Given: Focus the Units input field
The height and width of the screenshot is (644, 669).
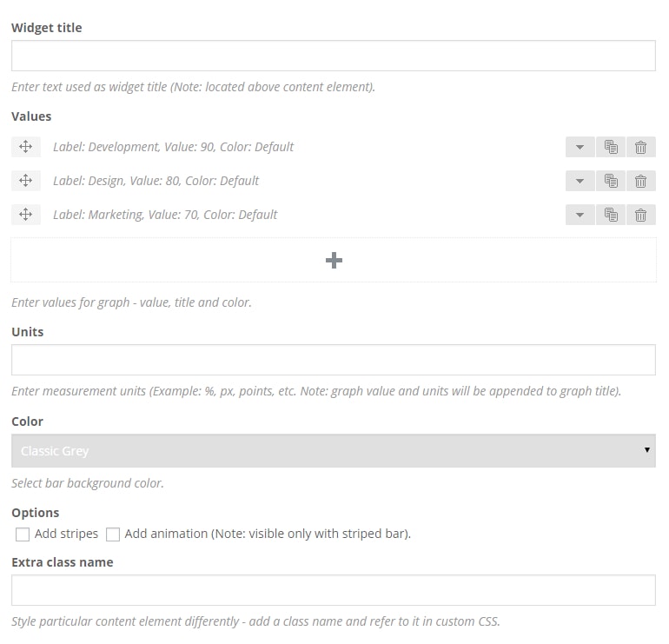Looking at the screenshot, I should [333, 360].
